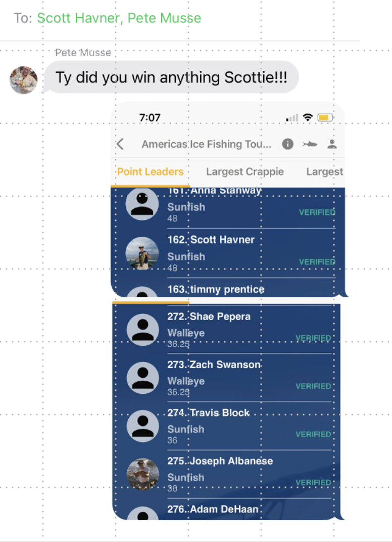Image resolution: width=392 pixels, height=542 pixels.
Task: Tap the back chevron beside Americas Ice Fishing
Action: point(120,144)
